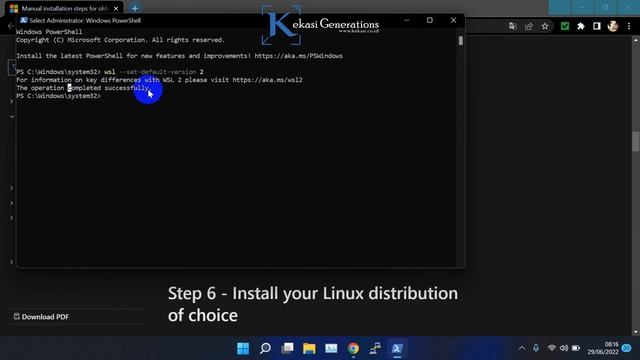Click browser scrollbar down arrow
This screenshot has width=640, height=360.
pos(636,332)
